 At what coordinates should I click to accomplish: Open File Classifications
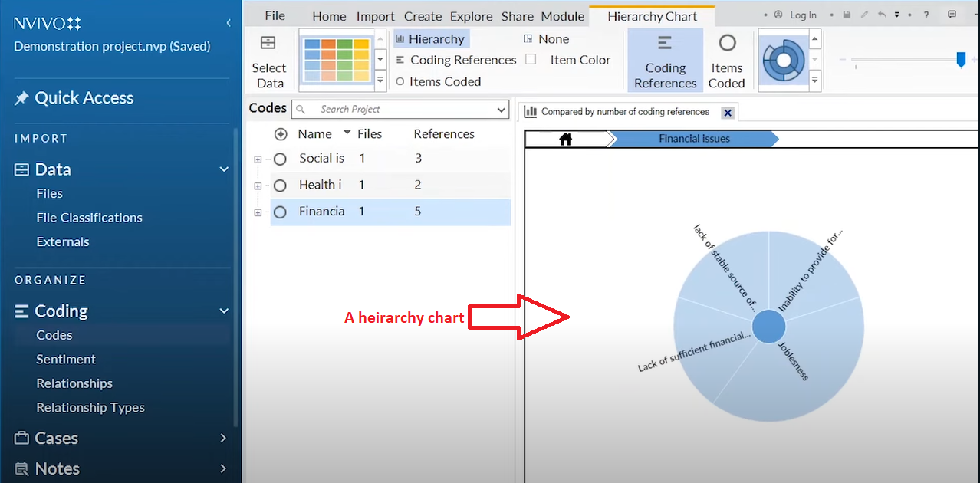coord(89,218)
